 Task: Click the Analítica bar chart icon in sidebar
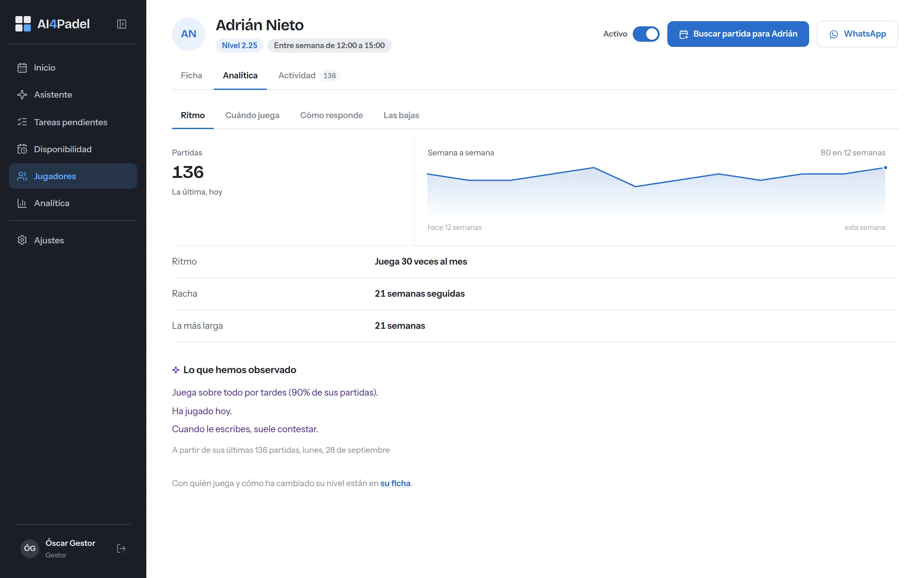[x=22, y=203]
